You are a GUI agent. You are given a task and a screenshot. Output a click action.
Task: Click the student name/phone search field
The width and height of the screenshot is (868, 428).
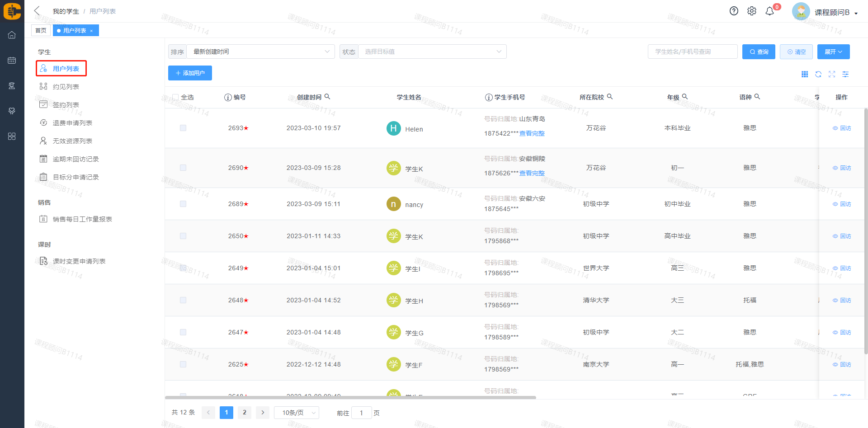point(692,52)
